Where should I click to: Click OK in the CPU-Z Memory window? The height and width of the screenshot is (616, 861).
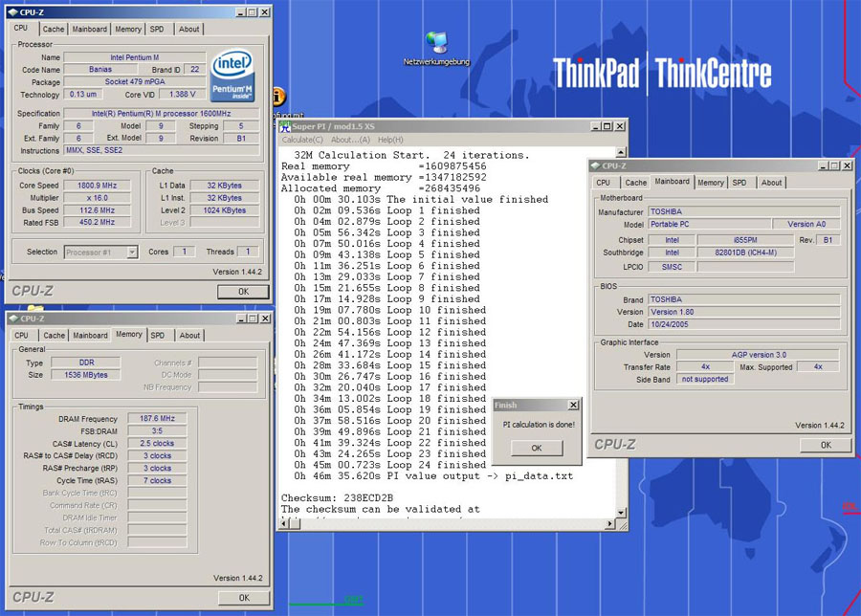pyautogui.click(x=244, y=598)
